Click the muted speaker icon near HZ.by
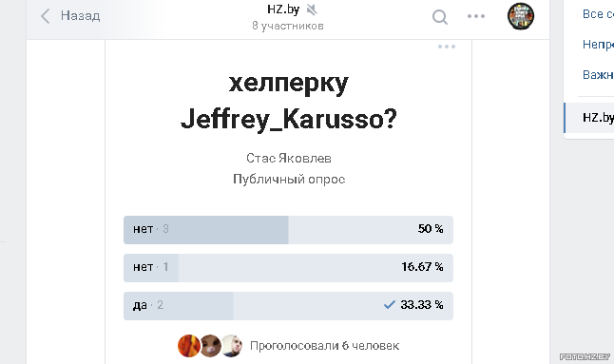This screenshot has width=614, height=364. [312, 10]
